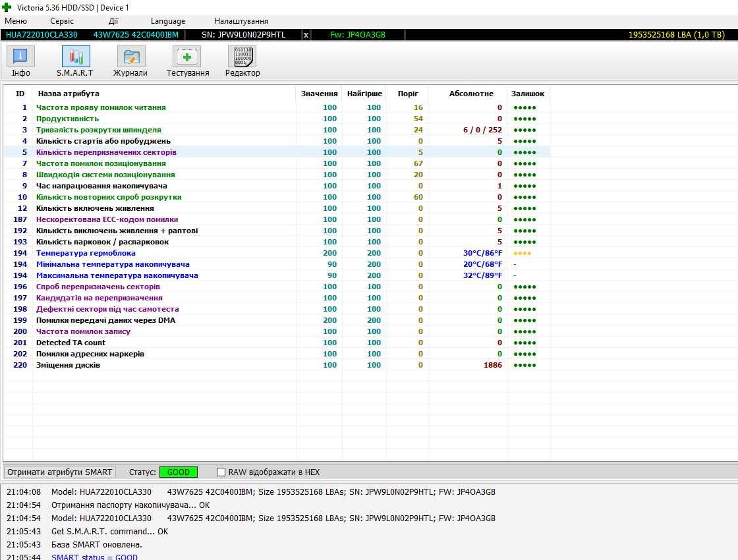The height and width of the screenshot is (560, 738).
Task: Select the 'Частота прояву помилок читання' row
Action: pos(277,107)
